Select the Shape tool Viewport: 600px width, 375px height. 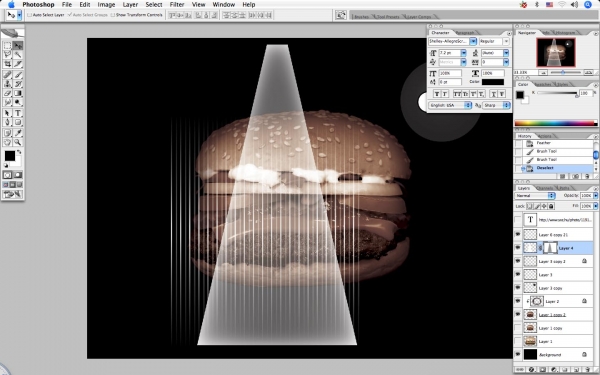(18, 122)
